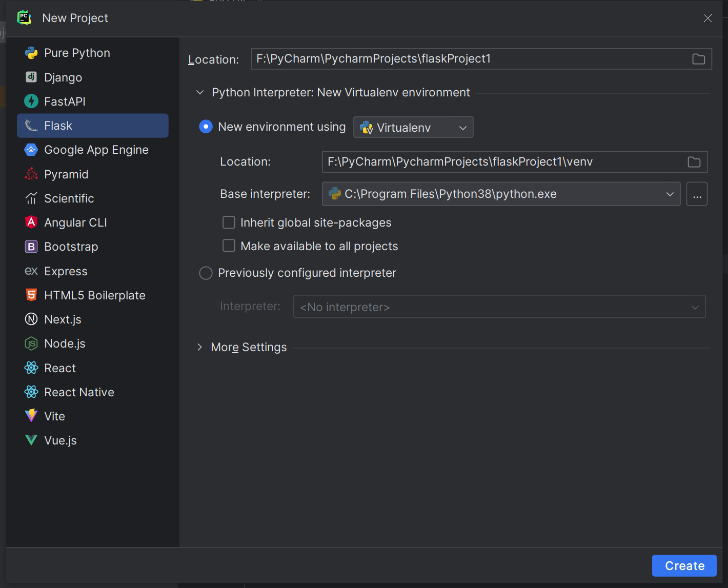Select Node.js in the project list
728x588 pixels.
93,343
